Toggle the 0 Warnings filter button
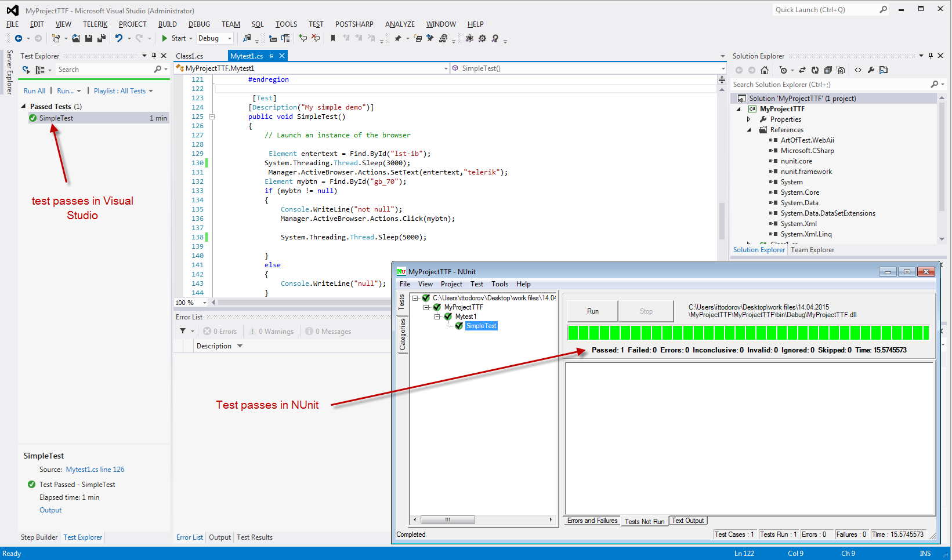 (272, 332)
